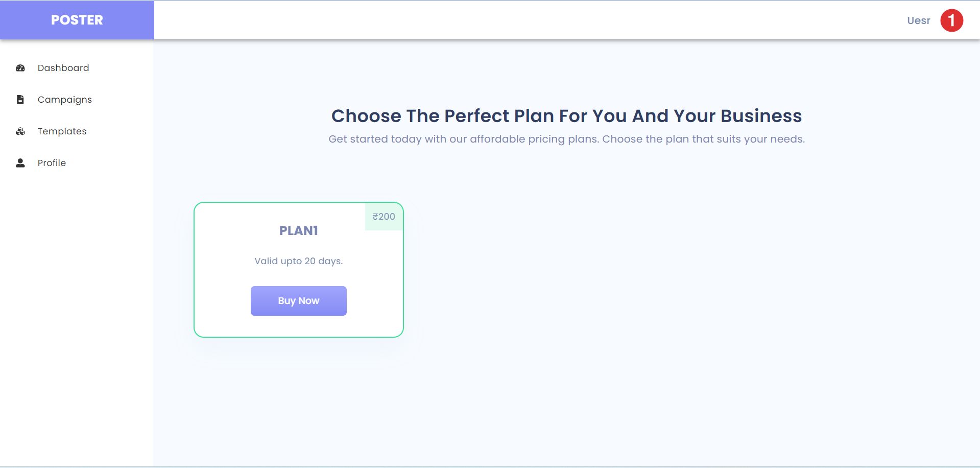This screenshot has height=468, width=980.
Task: Click empty sidebar space below Profile
Action: pos(77,307)
